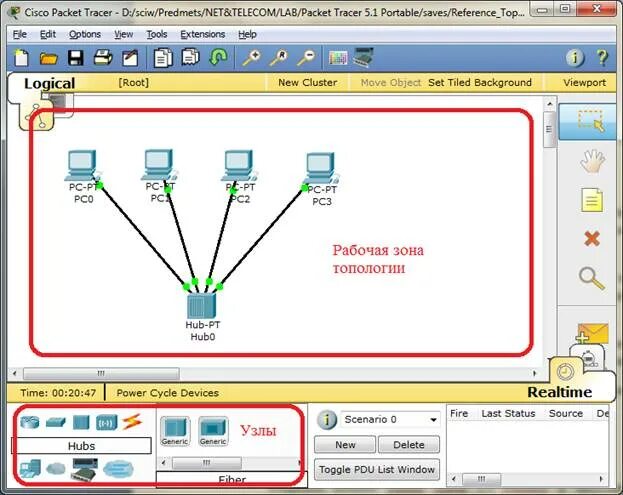Click the New file icon
The width and height of the screenshot is (623, 495).
pyautogui.click(x=21, y=58)
